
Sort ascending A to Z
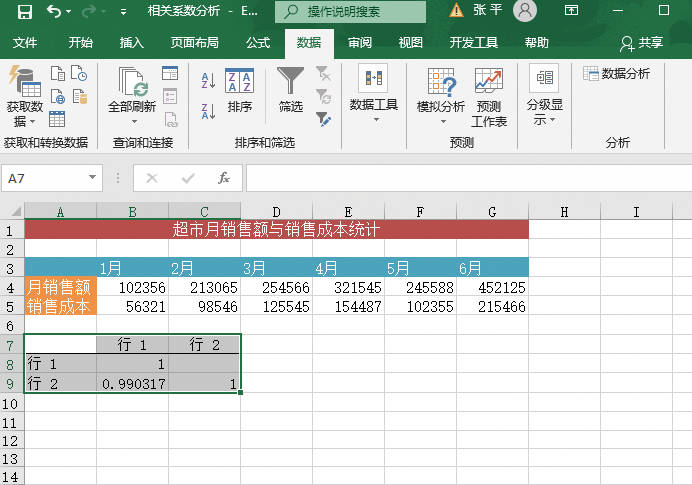tap(208, 80)
